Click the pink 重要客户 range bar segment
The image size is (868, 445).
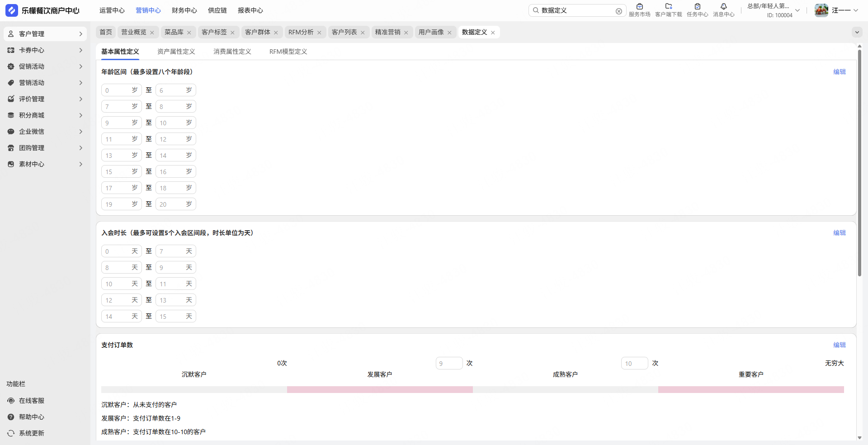pos(751,389)
